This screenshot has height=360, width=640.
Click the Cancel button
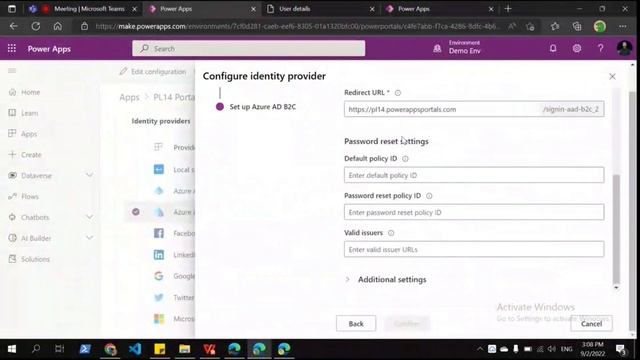(591, 324)
